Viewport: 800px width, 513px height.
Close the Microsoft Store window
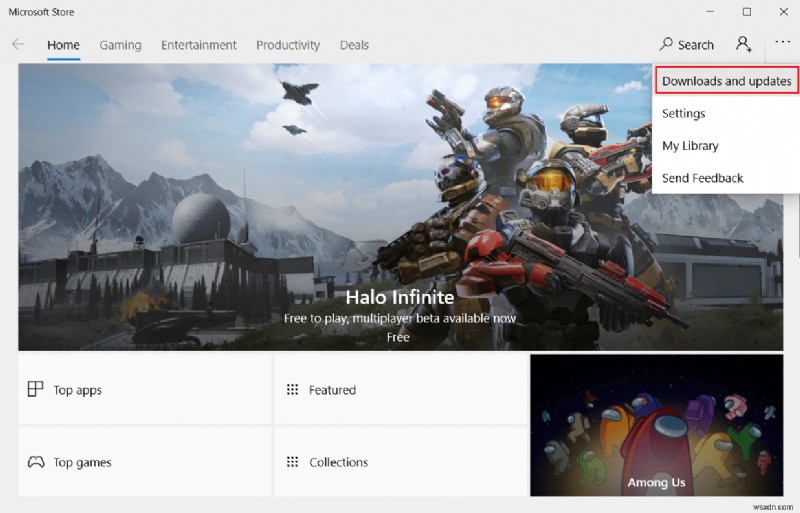click(784, 11)
